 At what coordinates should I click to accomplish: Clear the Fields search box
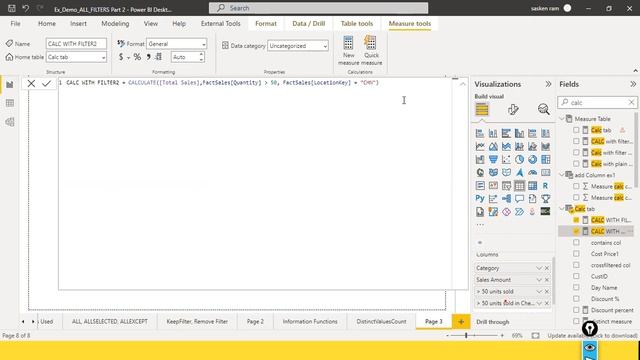[x=631, y=102]
